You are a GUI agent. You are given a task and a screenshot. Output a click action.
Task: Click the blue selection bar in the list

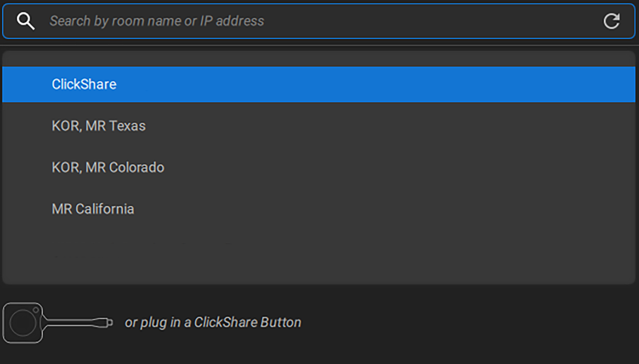point(319,84)
